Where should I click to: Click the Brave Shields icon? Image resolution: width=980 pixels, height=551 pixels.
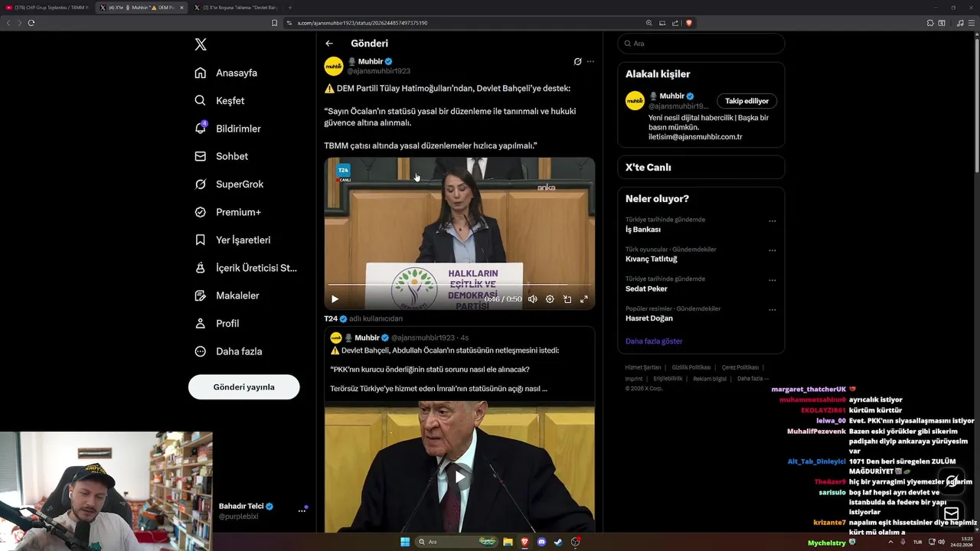[x=688, y=23]
